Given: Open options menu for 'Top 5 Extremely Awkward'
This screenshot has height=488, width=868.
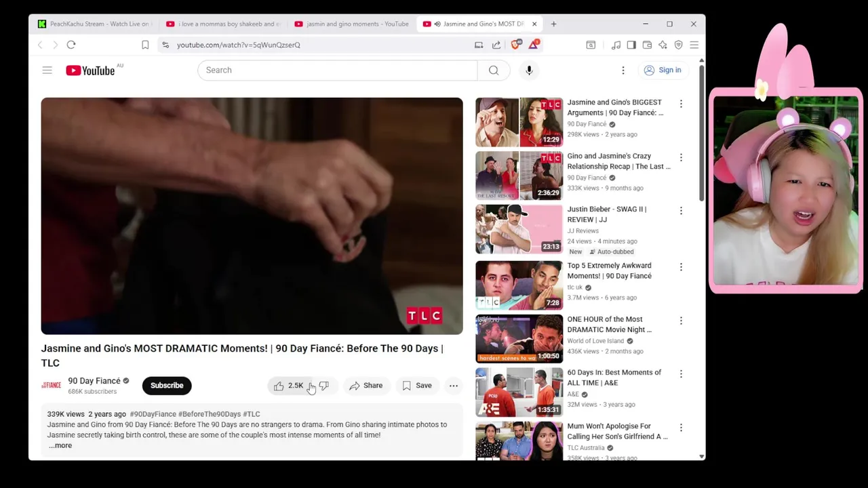Looking at the screenshot, I should click(x=681, y=267).
